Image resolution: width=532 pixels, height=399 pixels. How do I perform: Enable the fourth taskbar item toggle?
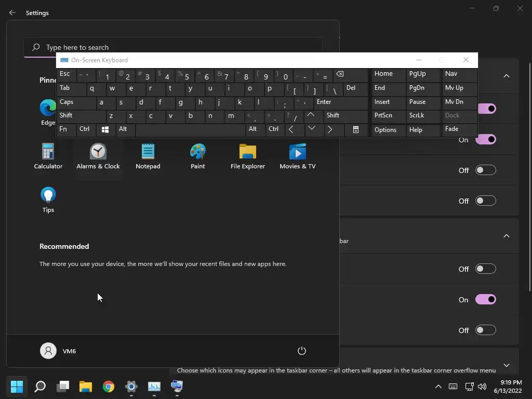coord(486,201)
